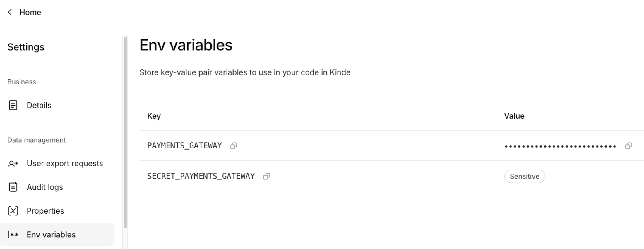Click the Properties variable icon
The width and height of the screenshot is (644, 249).
[x=13, y=210]
